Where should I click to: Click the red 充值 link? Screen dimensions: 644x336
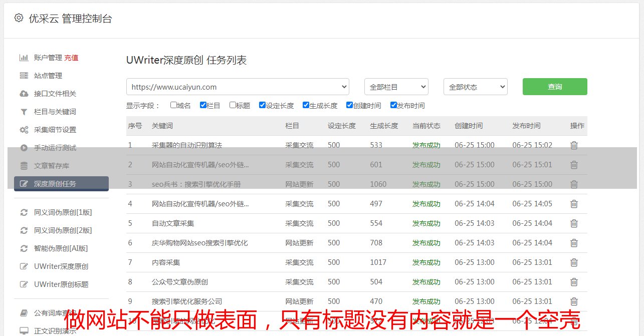pyautogui.click(x=71, y=58)
